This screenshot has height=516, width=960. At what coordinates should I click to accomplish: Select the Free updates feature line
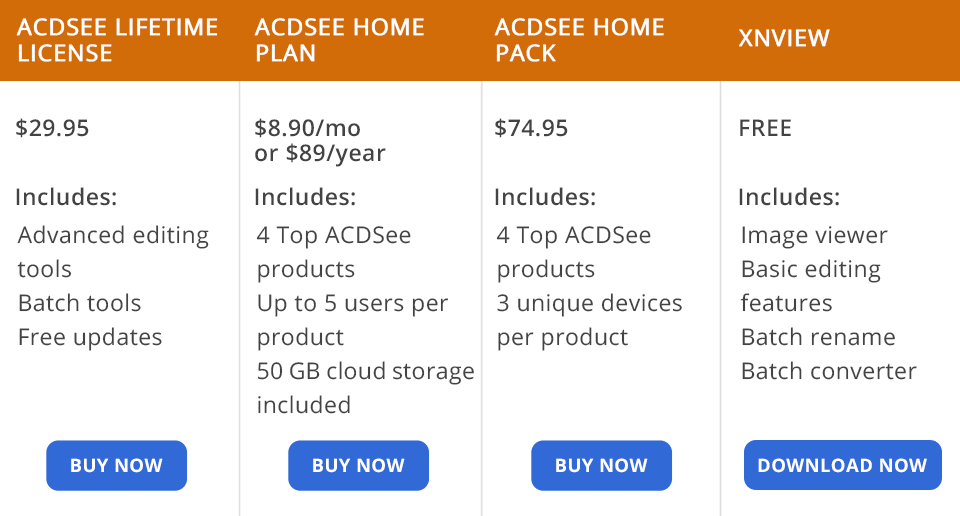tap(90, 337)
